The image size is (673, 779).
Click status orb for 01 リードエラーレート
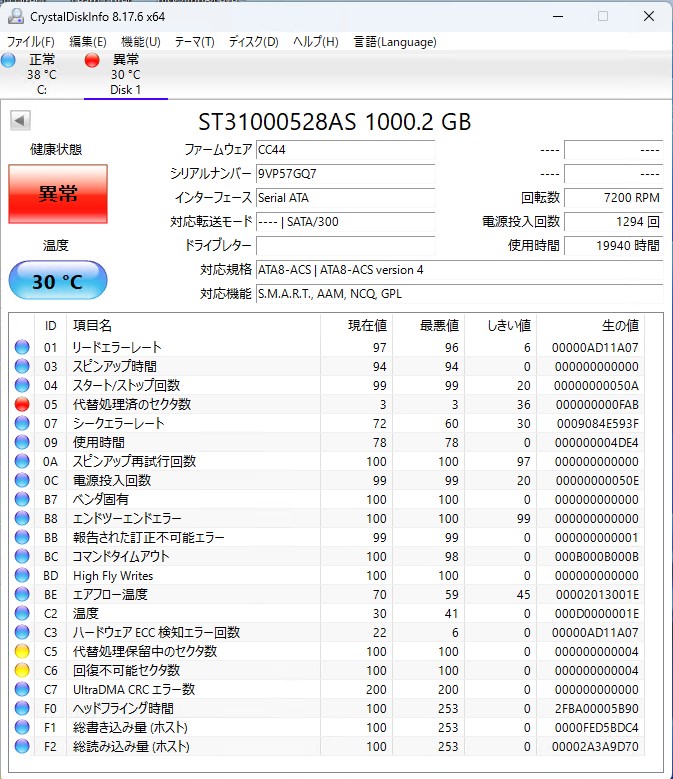coord(22,347)
